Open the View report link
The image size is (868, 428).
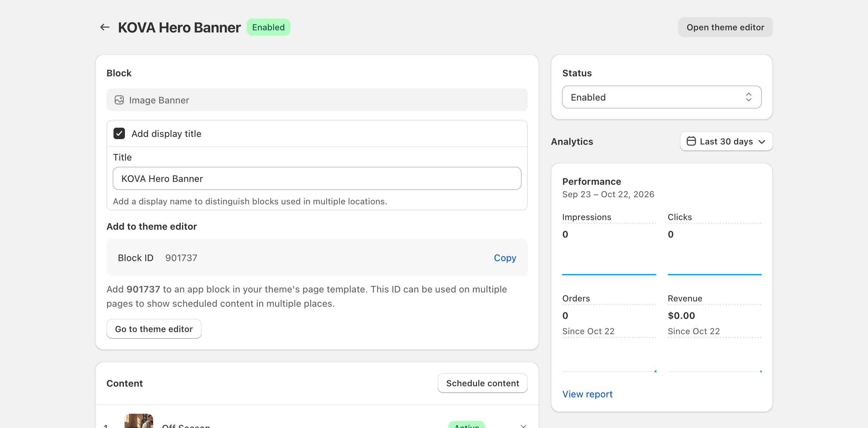click(587, 394)
